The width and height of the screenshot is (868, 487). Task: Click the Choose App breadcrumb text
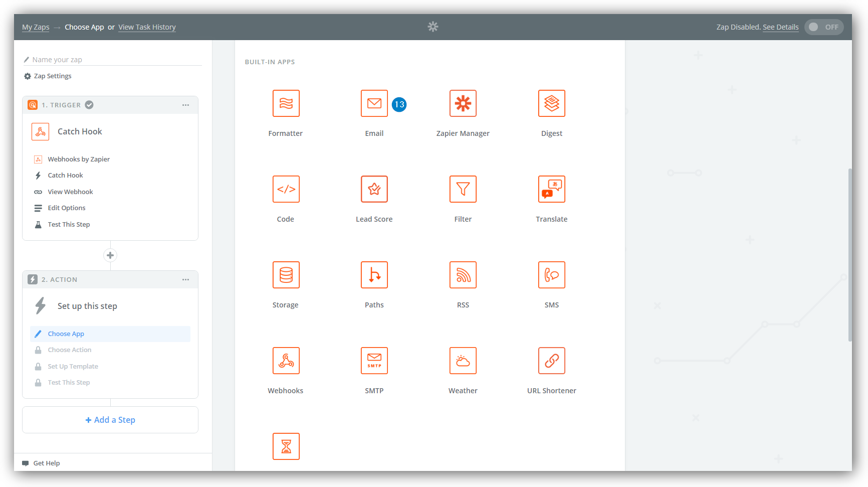point(84,27)
